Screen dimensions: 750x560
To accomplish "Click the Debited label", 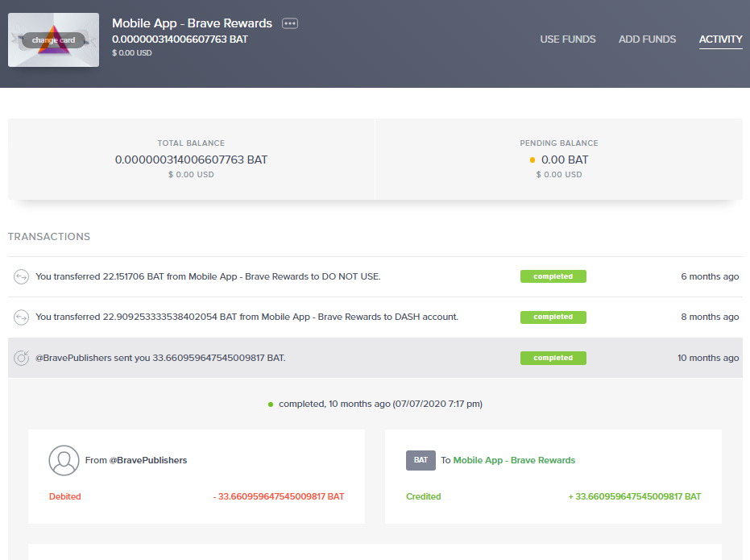I will (65, 496).
